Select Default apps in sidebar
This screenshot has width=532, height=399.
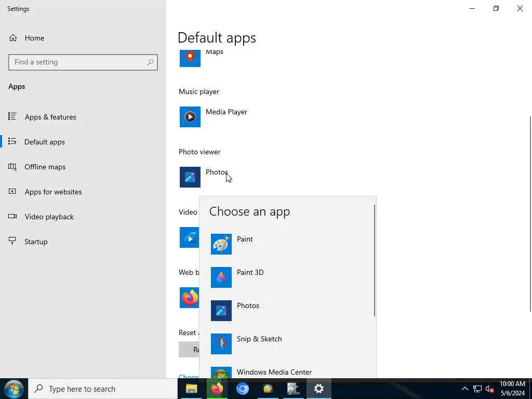coord(37,142)
